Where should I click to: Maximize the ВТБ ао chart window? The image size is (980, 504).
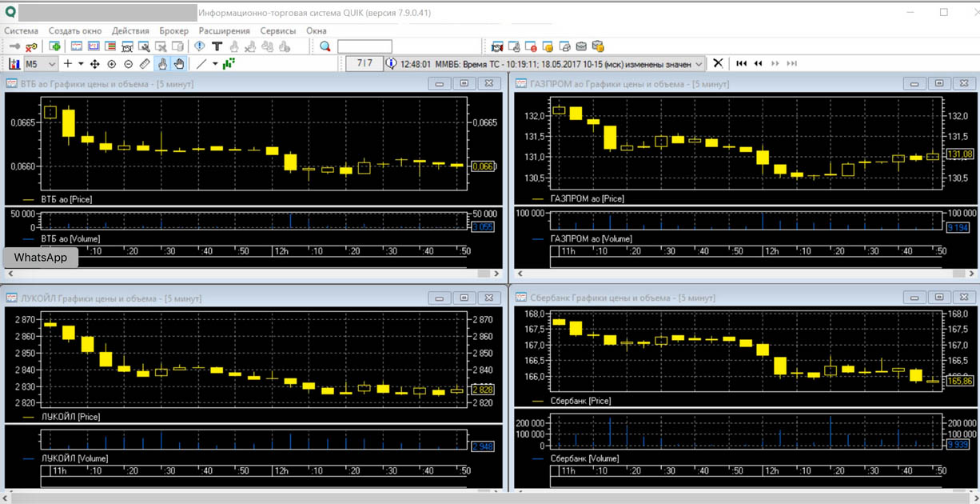click(x=464, y=83)
